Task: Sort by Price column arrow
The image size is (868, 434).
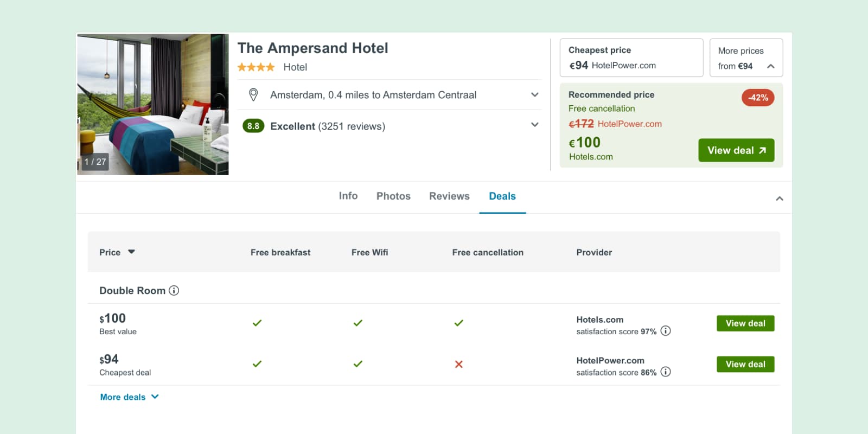Action: (131, 252)
